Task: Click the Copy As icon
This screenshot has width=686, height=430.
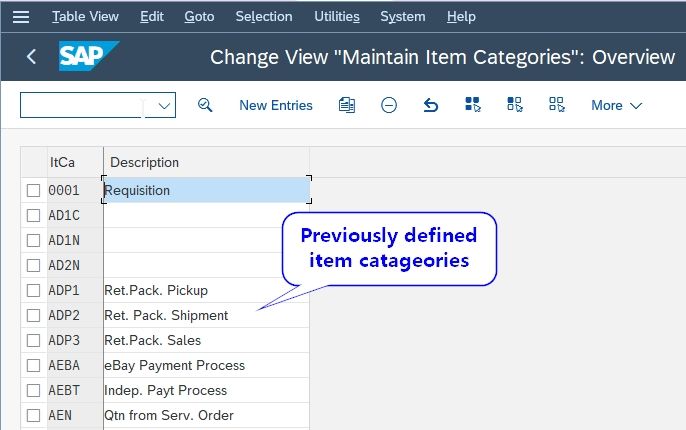Action: (x=346, y=105)
